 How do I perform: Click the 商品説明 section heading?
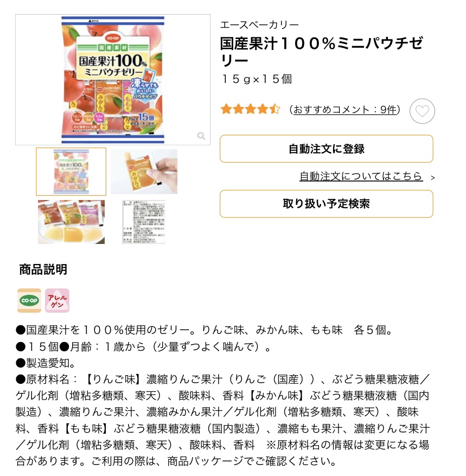(x=43, y=269)
